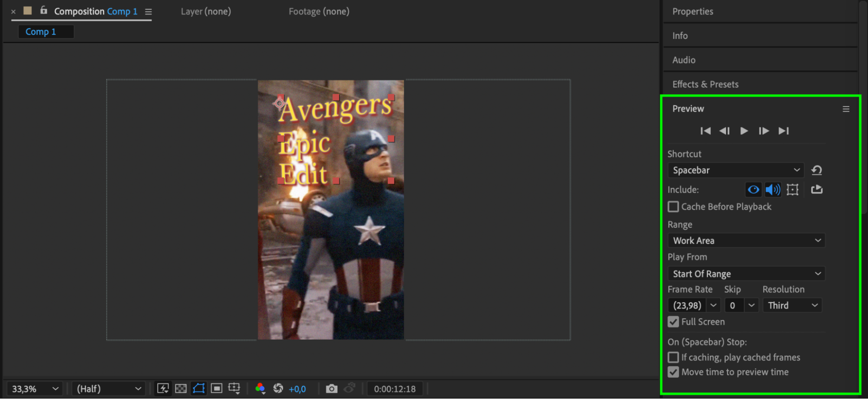The height and width of the screenshot is (399, 868).
Task: Select the anchor point of text layer
Action: [x=279, y=103]
